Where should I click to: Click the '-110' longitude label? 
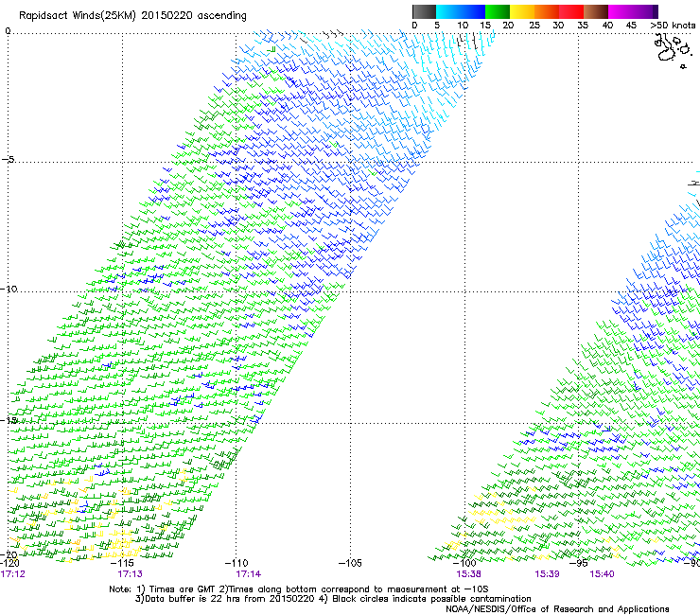[x=236, y=563]
